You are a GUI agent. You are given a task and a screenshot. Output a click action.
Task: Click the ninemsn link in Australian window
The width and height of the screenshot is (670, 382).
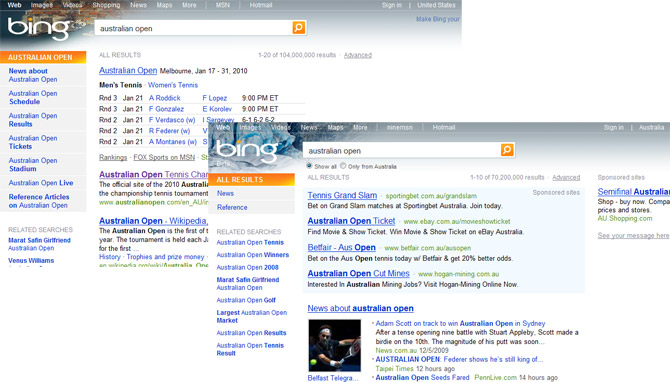(x=400, y=127)
